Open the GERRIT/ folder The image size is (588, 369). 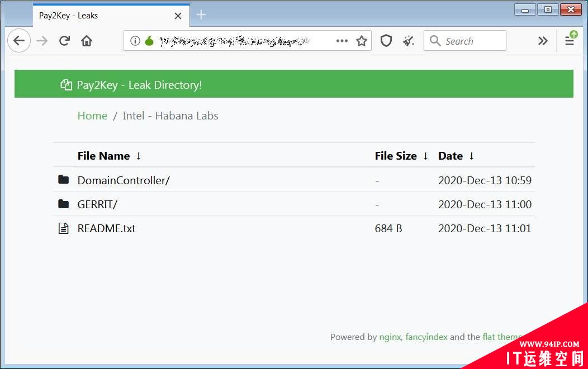click(97, 204)
